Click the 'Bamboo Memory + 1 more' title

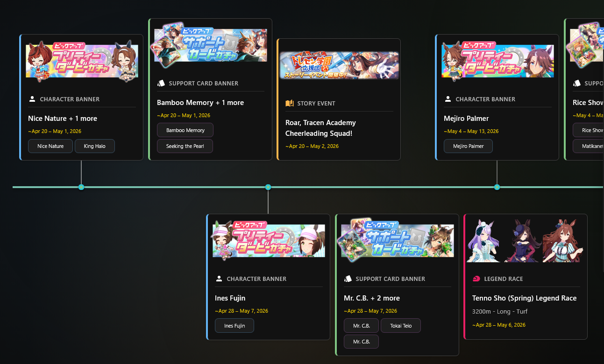[200, 103]
